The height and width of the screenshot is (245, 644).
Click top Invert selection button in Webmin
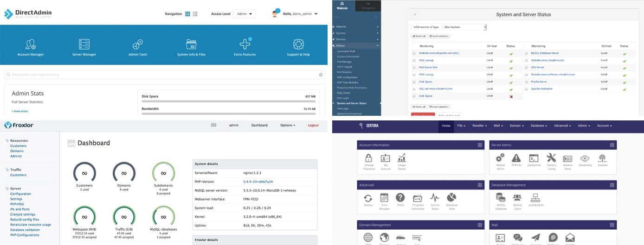439,36
